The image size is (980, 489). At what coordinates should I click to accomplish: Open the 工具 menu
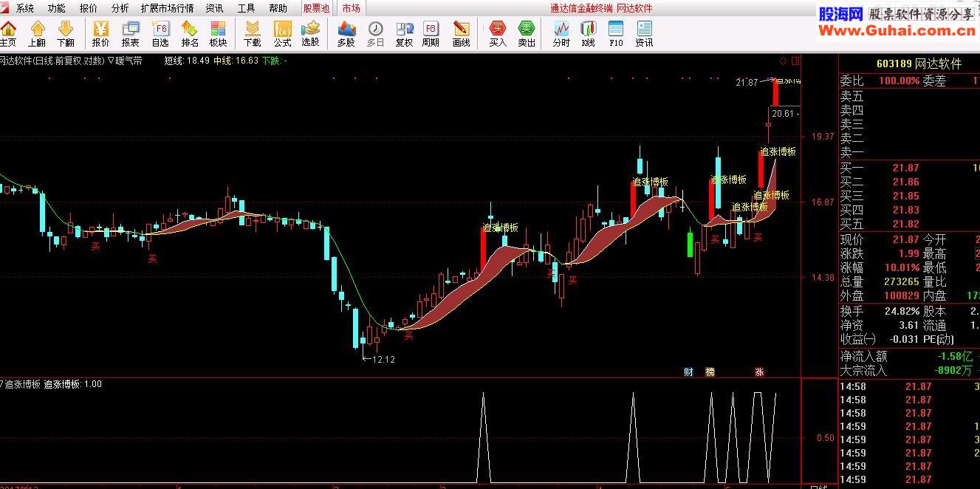tap(246, 8)
